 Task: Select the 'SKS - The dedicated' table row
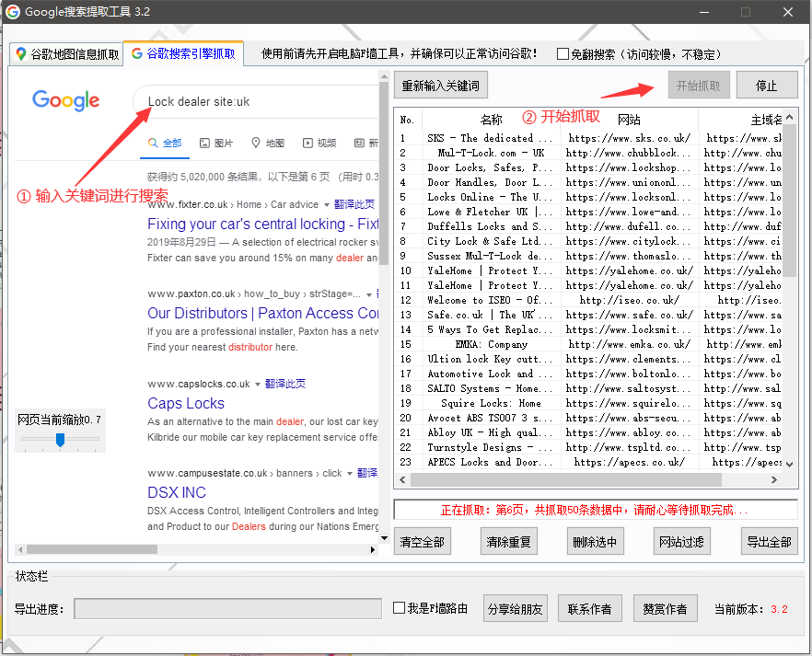[x=588, y=138]
